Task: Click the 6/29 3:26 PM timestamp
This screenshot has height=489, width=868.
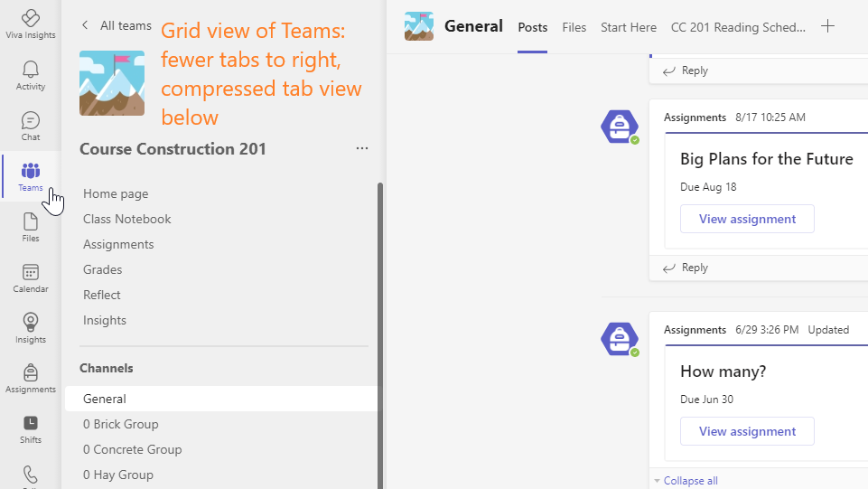Action: [767, 330]
